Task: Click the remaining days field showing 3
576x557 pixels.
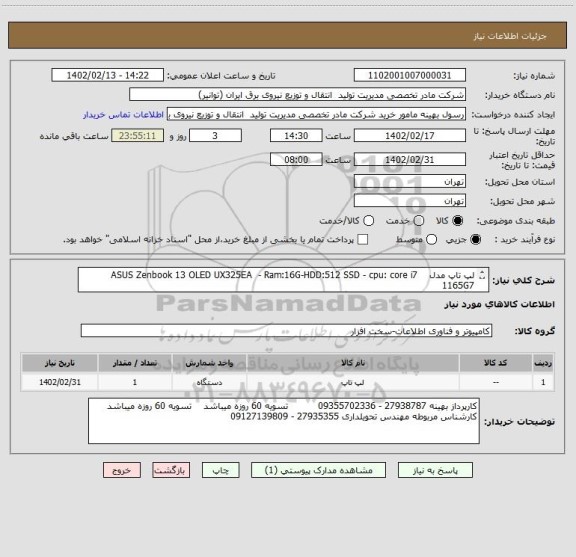Action: [x=215, y=136]
